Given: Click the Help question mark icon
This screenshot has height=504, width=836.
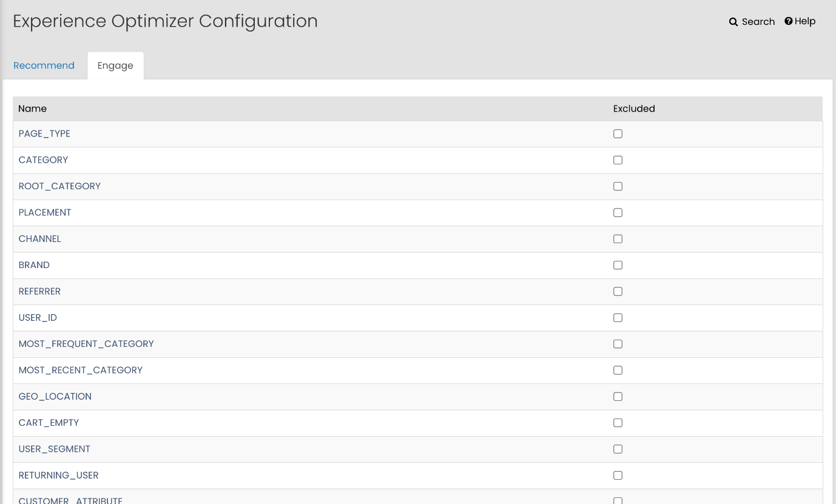Looking at the screenshot, I should pyautogui.click(x=789, y=21).
